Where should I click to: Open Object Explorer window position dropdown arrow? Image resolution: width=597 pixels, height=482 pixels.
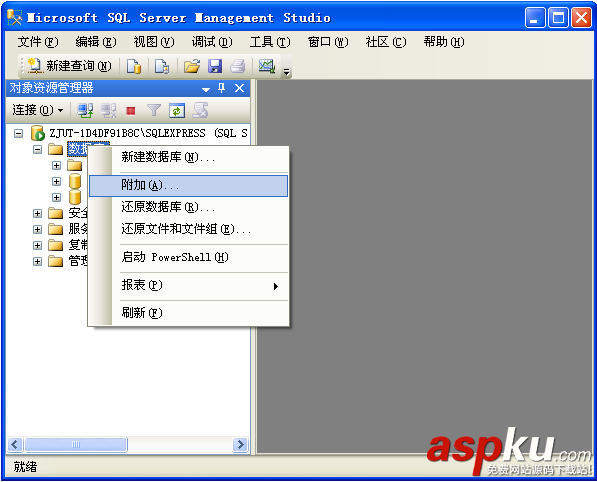206,89
